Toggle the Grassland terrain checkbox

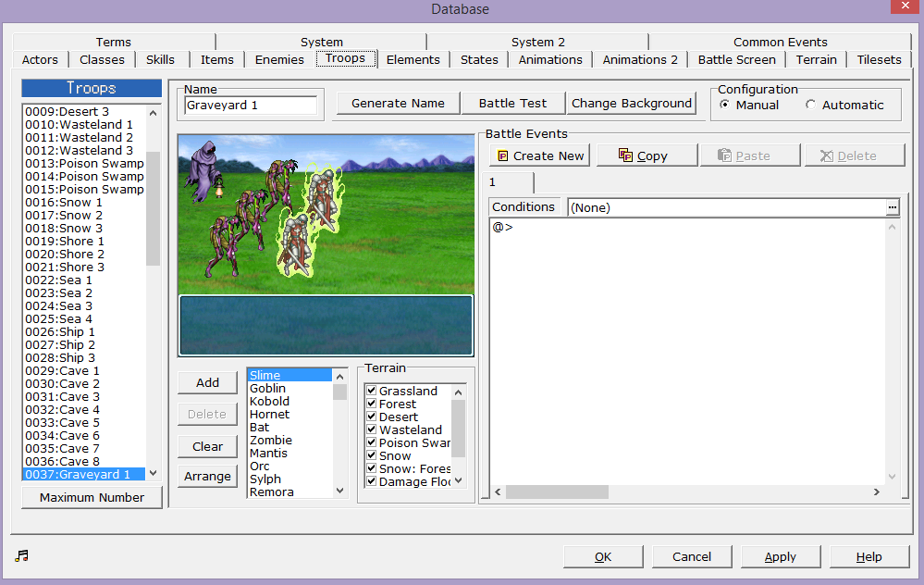click(x=371, y=391)
